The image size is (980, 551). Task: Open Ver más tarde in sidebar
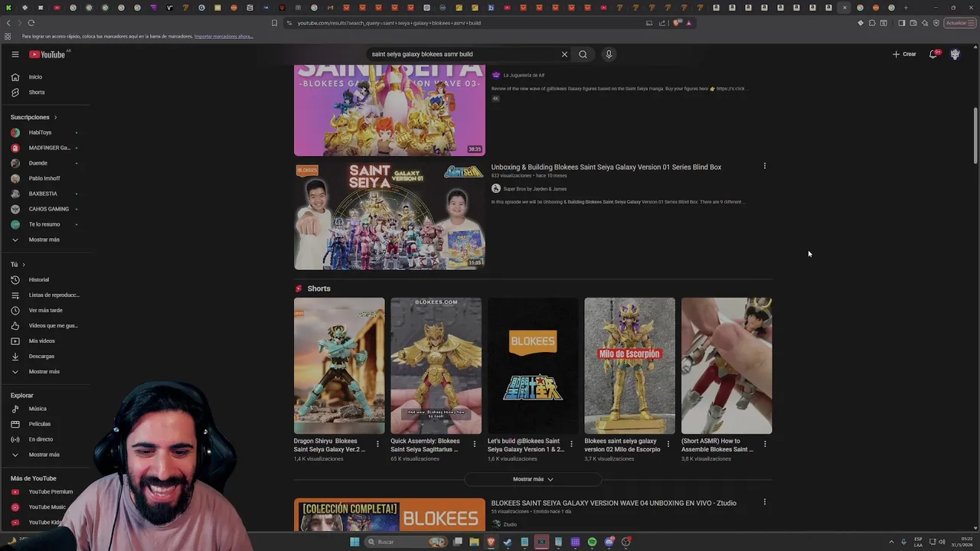click(46, 311)
